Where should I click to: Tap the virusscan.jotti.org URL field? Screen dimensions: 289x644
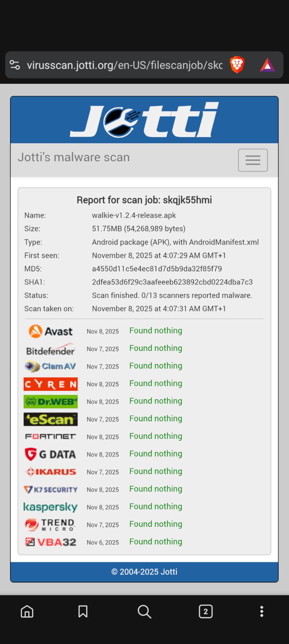(125, 65)
